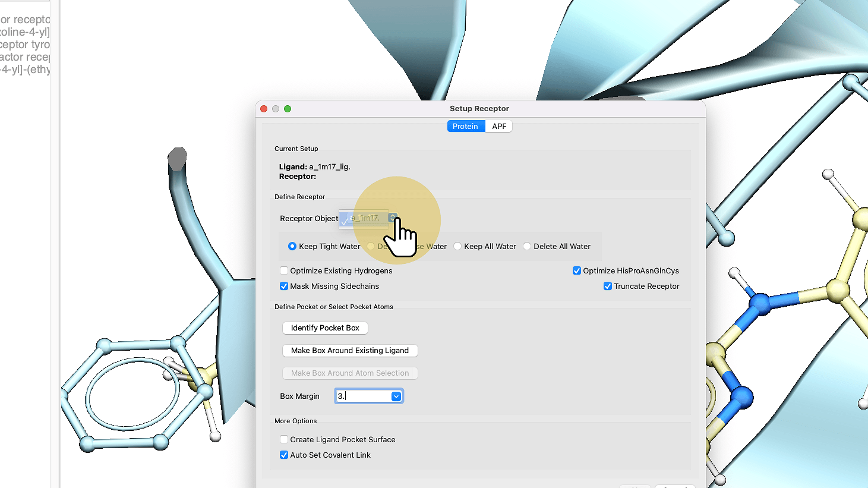The width and height of the screenshot is (868, 488).
Task: Open the APF tab
Action: tap(499, 126)
